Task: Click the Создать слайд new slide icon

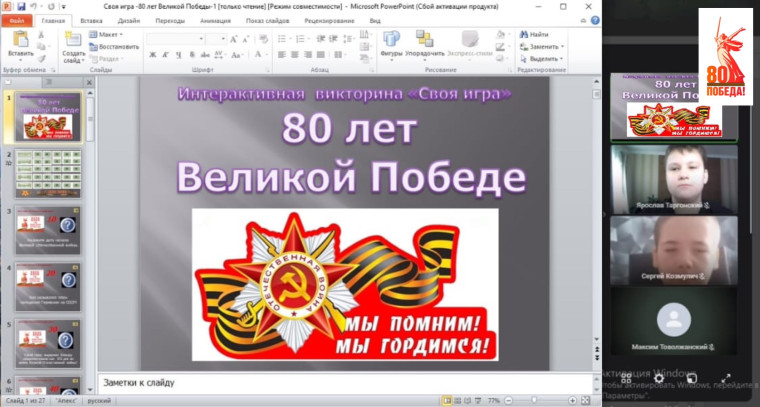Action: click(73, 39)
